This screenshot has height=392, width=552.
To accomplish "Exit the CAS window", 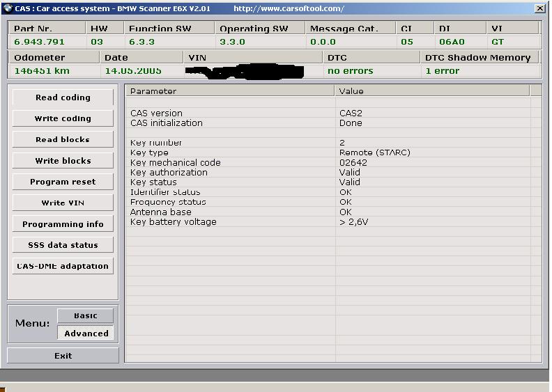I will point(63,356).
